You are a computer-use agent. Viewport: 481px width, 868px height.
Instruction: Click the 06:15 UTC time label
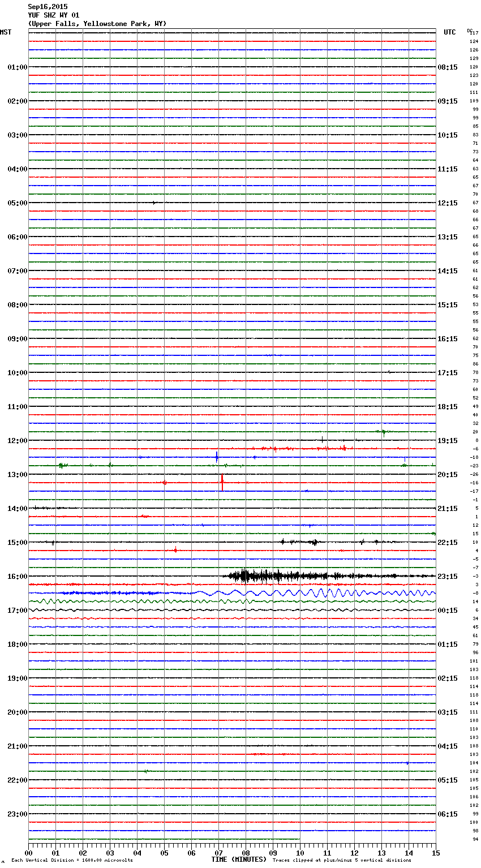448,814
